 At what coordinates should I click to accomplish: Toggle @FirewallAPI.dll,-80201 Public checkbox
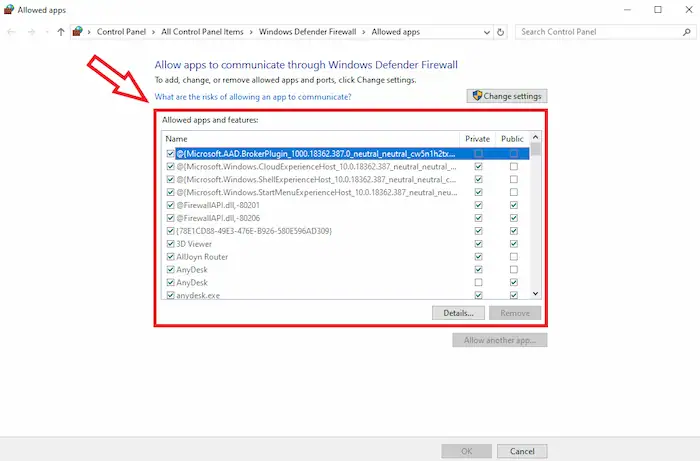(x=514, y=205)
